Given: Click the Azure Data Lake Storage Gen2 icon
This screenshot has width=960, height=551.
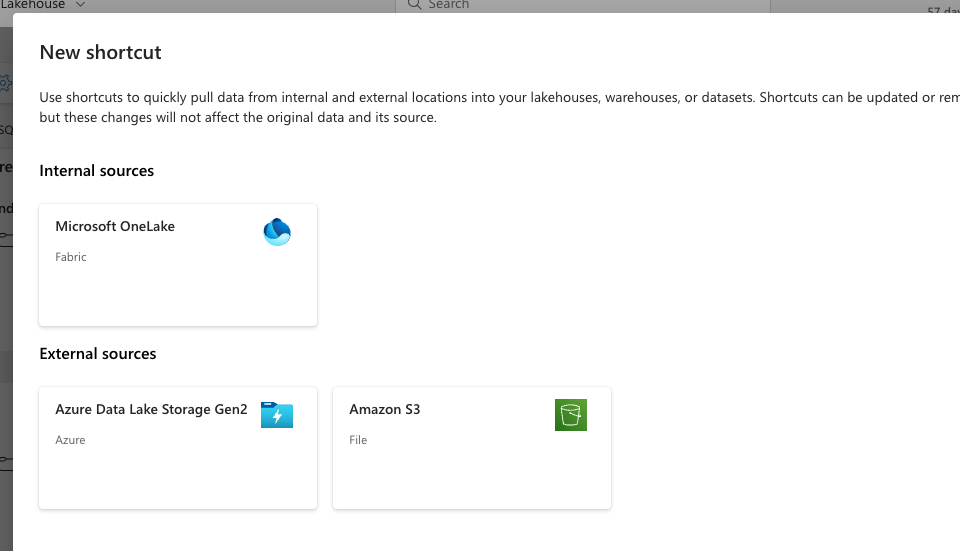Looking at the screenshot, I should click(277, 414).
